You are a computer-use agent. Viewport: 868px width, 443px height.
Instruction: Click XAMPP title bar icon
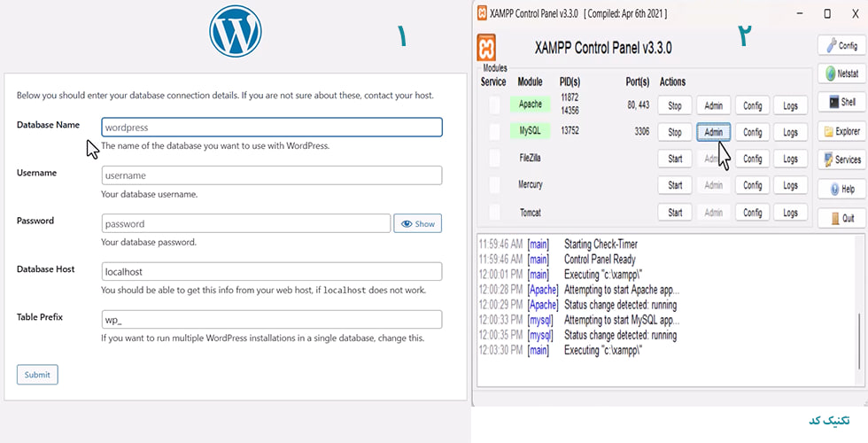click(482, 13)
